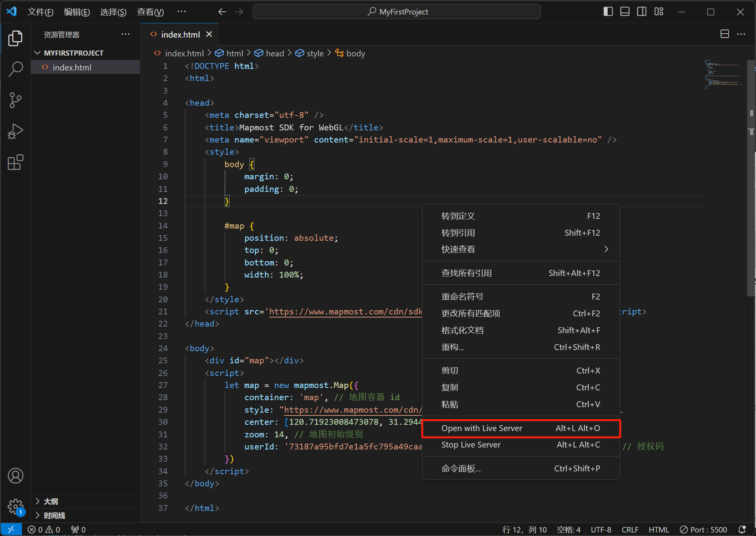The height and width of the screenshot is (536, 756).
Task: Change indentation via 空格: 4
Action: tap(569, 529)
